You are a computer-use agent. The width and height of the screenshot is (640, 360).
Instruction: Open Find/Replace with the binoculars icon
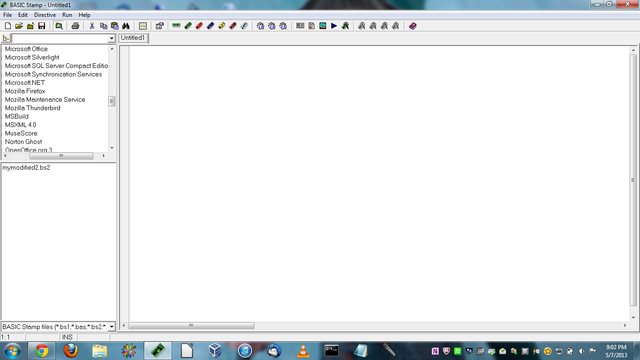point(126,26)
